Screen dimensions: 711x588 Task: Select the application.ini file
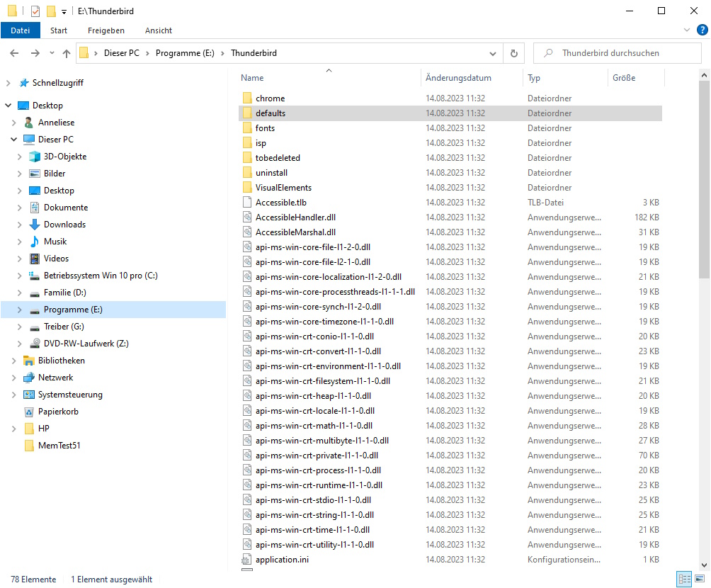281,560
